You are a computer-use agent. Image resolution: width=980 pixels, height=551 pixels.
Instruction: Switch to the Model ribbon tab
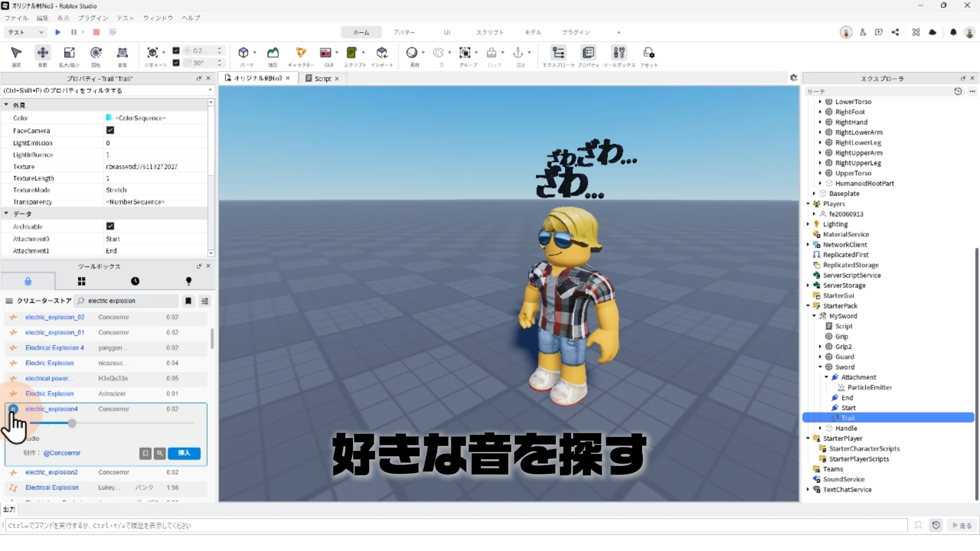click(x=532, y=32)
